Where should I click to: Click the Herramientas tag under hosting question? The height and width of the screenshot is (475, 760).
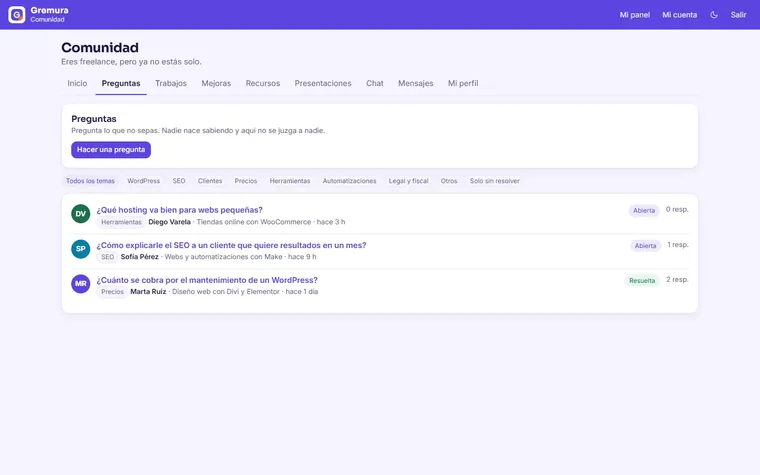coord(121,222)
